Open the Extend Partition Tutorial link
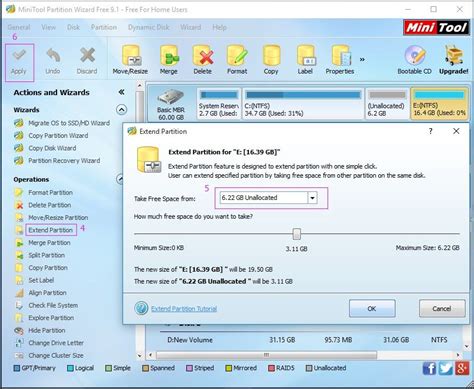This screenshot has width=474, height=389. pyautogui.click(x=184, y=309)
